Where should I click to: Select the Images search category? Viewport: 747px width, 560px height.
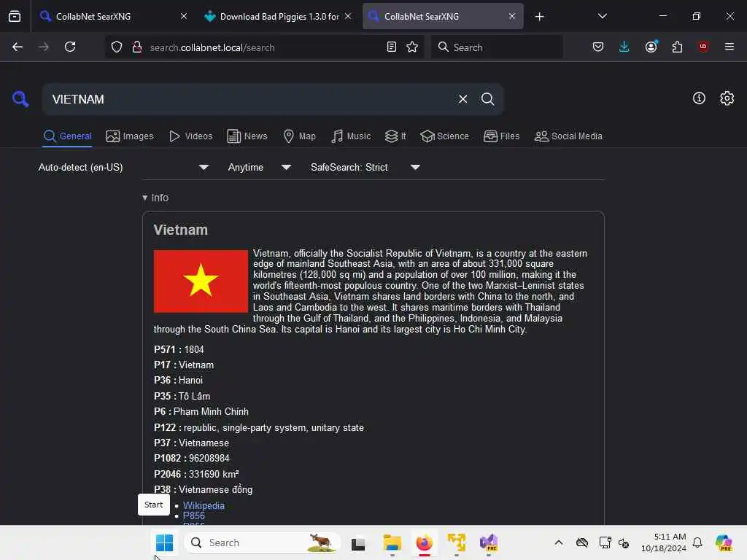pyautogui.click(x=130, y=136)
